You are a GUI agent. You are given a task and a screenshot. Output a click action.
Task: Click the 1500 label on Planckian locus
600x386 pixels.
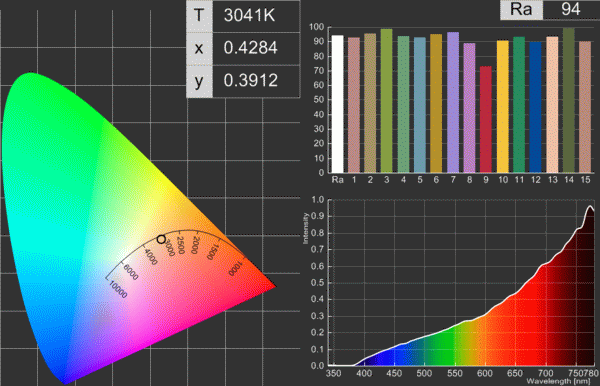[x=213, y=252]
